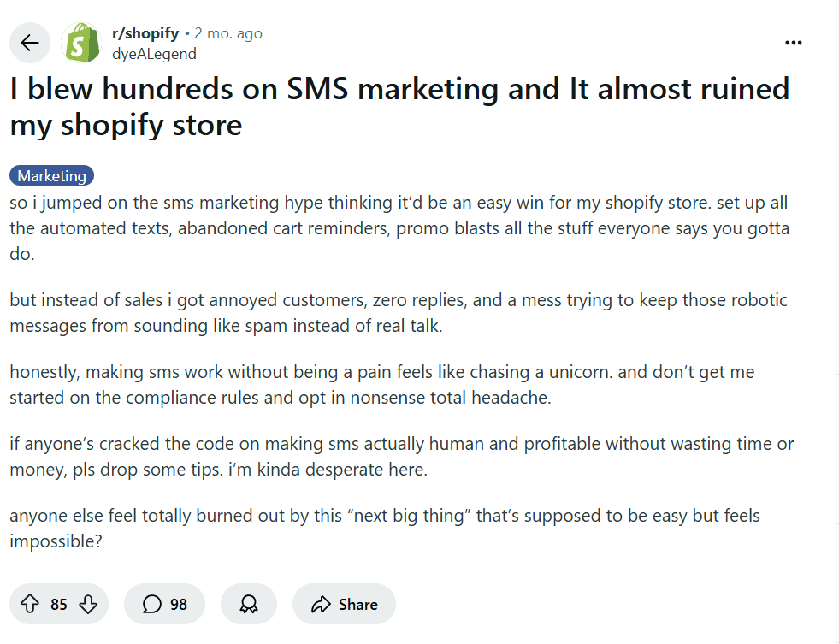Visit the dyeALegend user profile
Image resolution: width=839 pixels, height=644 pixels.
click(x=154, y=54)
